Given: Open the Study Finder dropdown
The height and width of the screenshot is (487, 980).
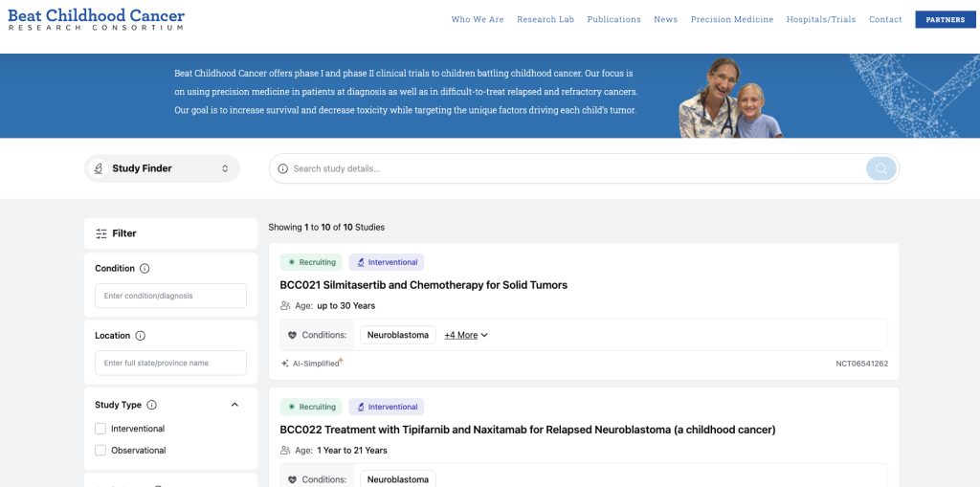Looking at the screenshot, I should tap(162, 168).
